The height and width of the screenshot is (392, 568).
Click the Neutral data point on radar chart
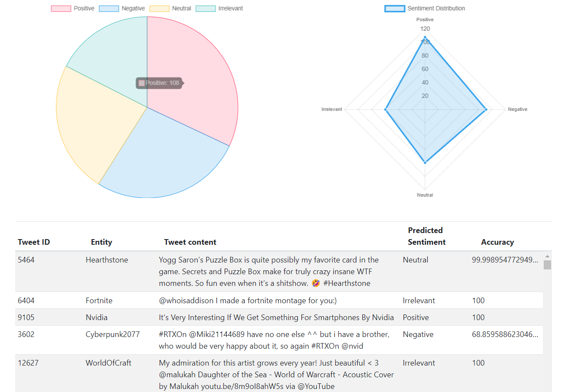click(x=425, y=162)
